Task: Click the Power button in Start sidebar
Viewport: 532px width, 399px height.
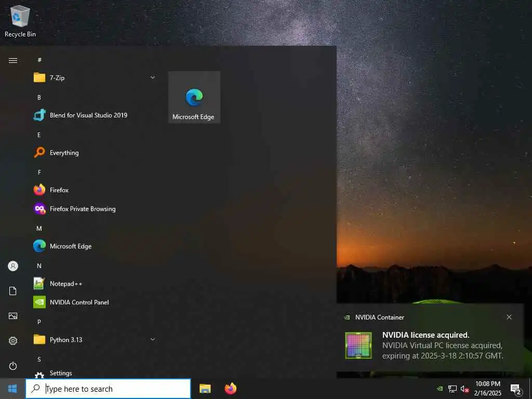Action: (13, 366)
